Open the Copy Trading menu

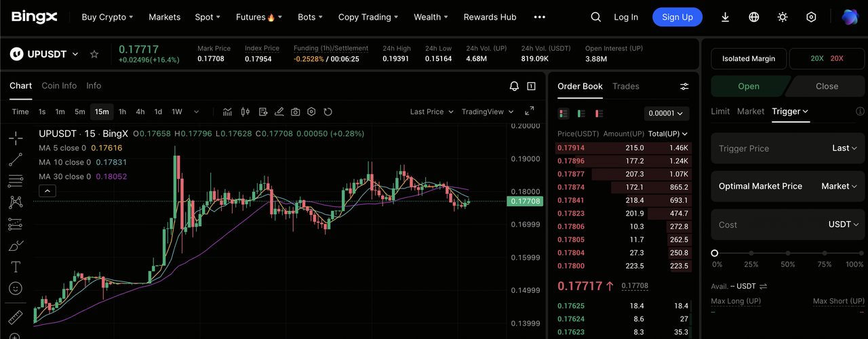(370, 17)
